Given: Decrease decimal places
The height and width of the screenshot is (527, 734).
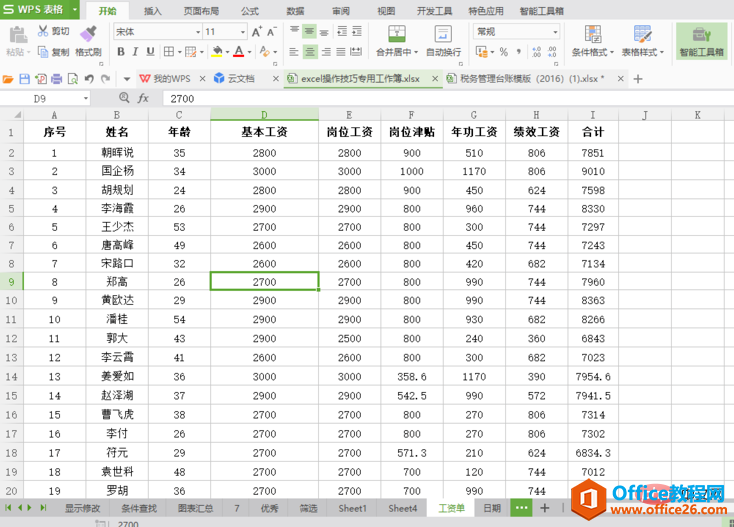Looking at the screenshot, I should tap(552, 51).
